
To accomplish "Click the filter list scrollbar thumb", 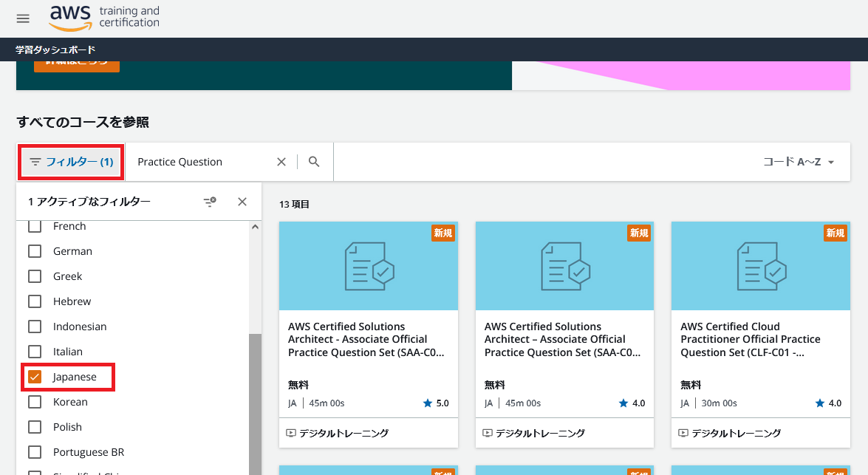I will point(255,404).
